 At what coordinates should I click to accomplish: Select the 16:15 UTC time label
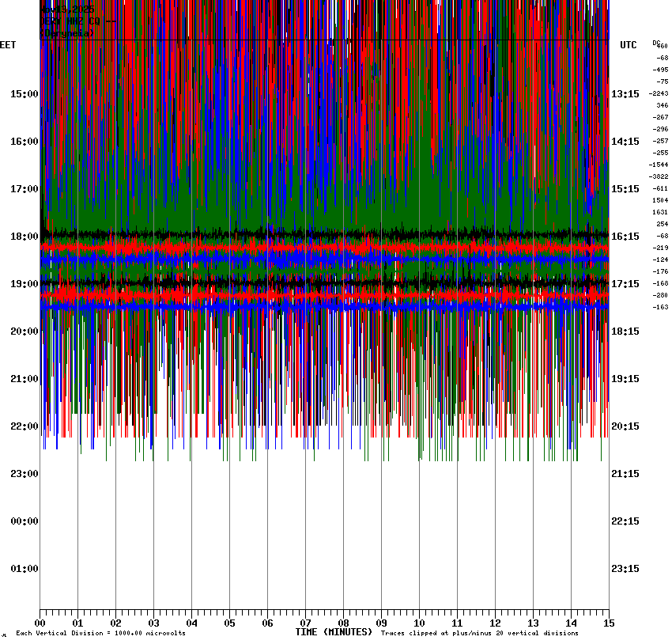pyautogui.click(x=625, y=237)
